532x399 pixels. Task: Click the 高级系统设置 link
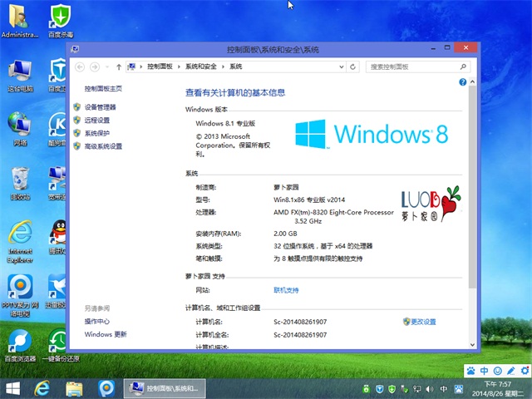point(102,146)
